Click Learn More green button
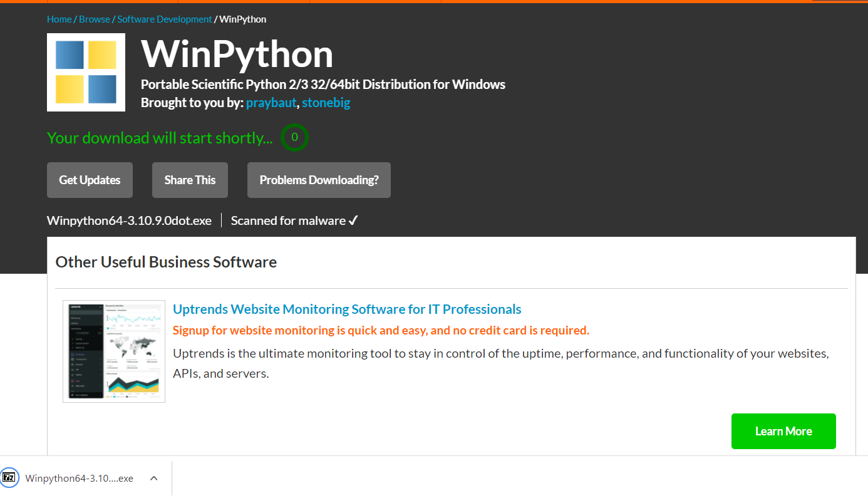868x498 pixels. click(x=783, y=431)
